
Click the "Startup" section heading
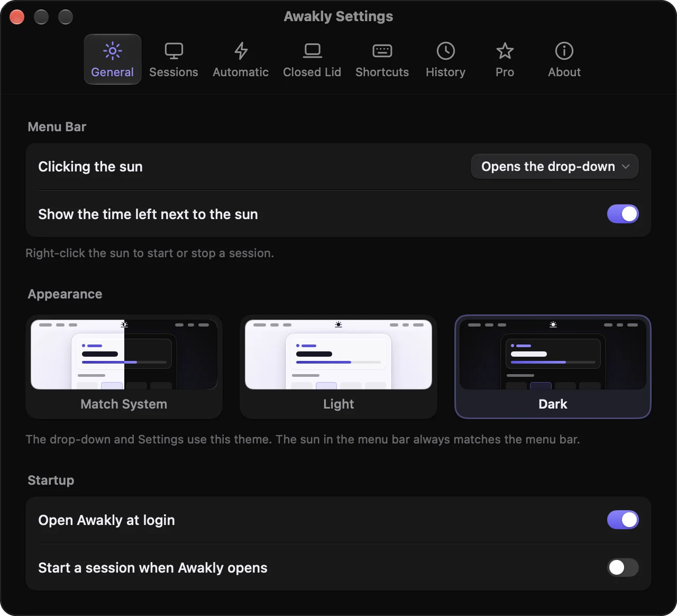pyautogui.click(x=51, y=481)
